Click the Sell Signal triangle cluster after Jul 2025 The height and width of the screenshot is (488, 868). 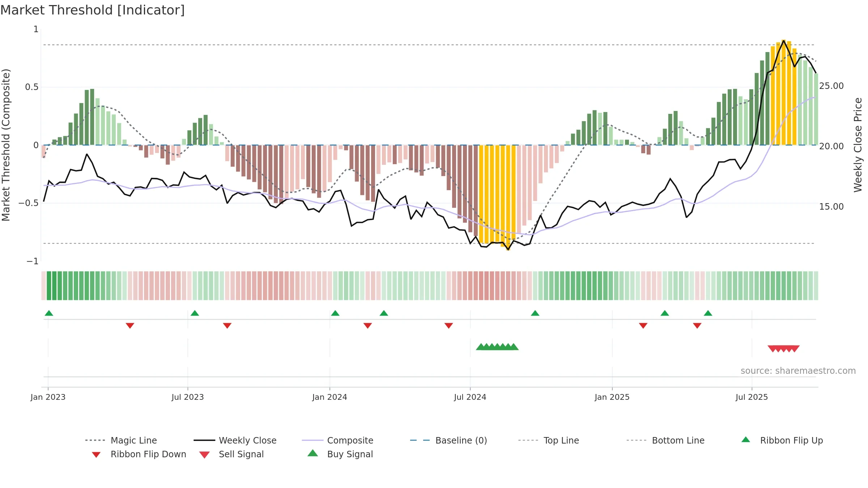point(784,348)
